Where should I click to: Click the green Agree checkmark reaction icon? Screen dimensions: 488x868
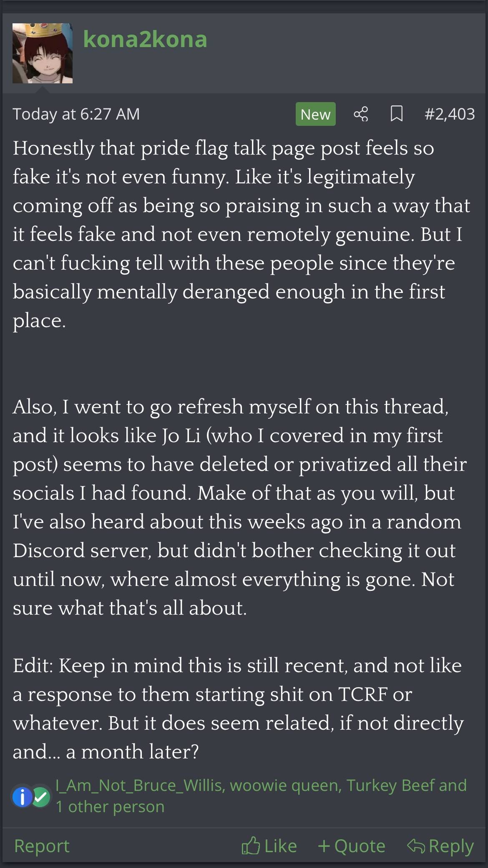pos(41,797)
